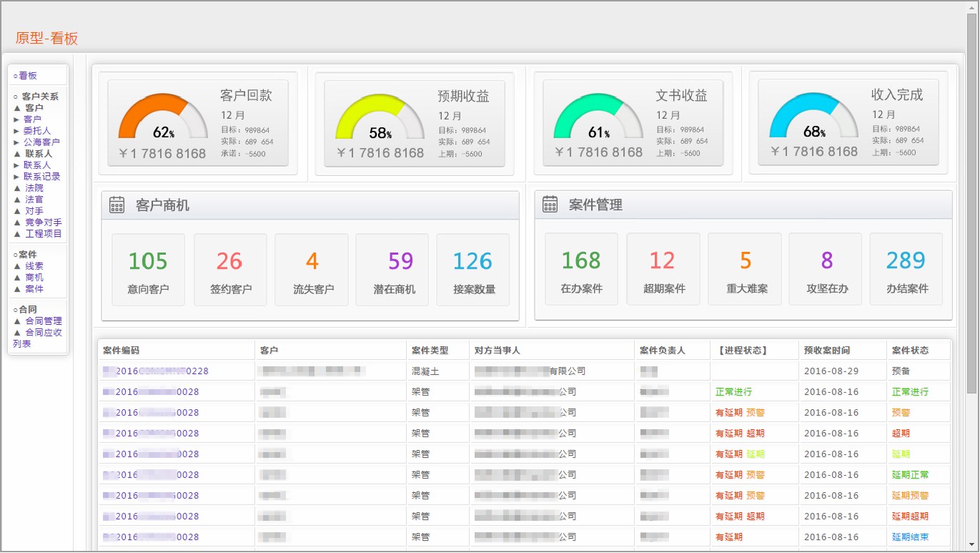
Task: Click the yellow 预期收益 gauge
Action: [x=380, y=117]
